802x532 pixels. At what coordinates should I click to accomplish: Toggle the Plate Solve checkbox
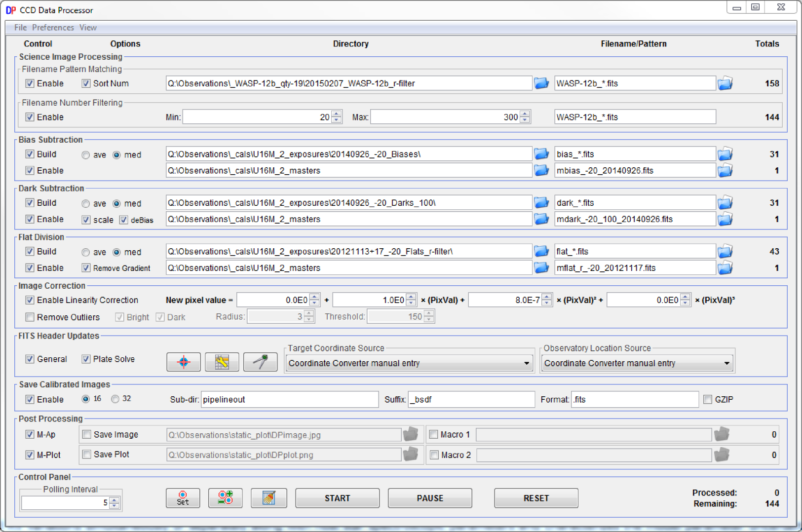[86, 359]
